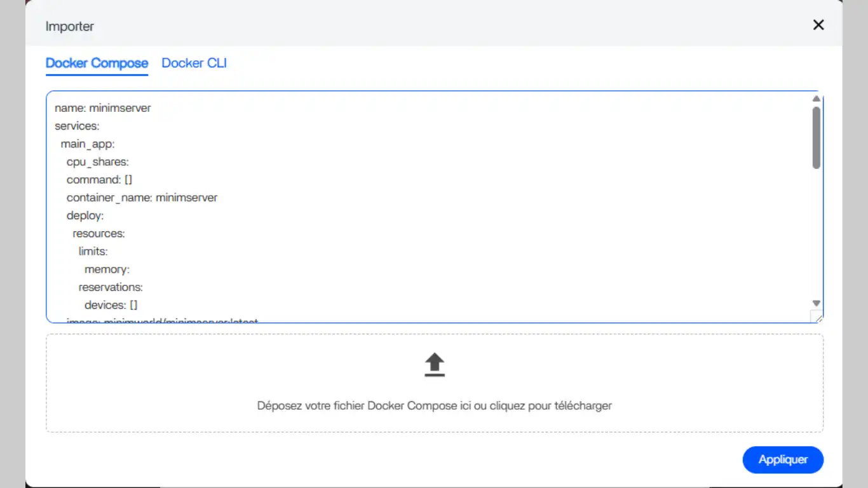Click the 'command: []' line

click(99, 180)
